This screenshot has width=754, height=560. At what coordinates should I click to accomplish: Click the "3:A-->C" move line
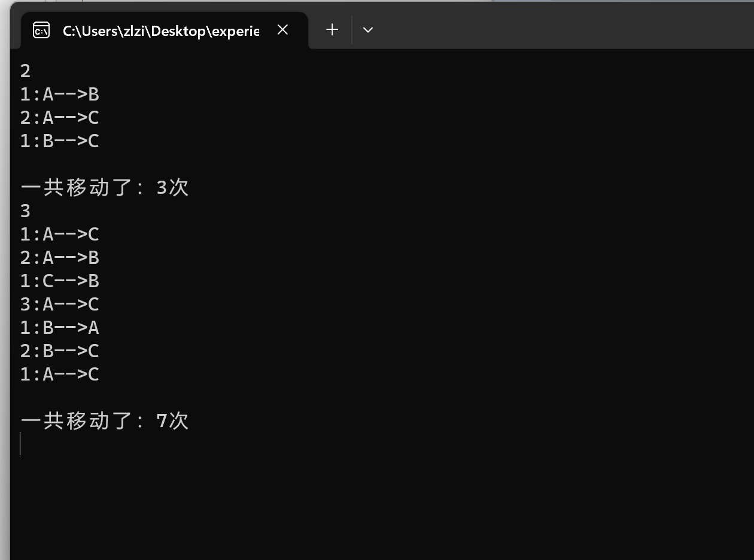pos(59,304)
